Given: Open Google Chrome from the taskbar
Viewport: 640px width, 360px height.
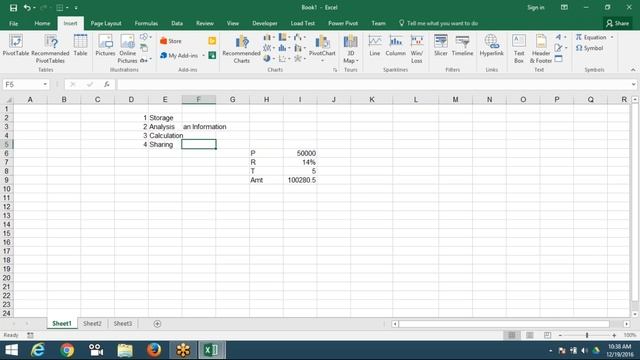Looking at the screenshot, I should pos(67,350).
